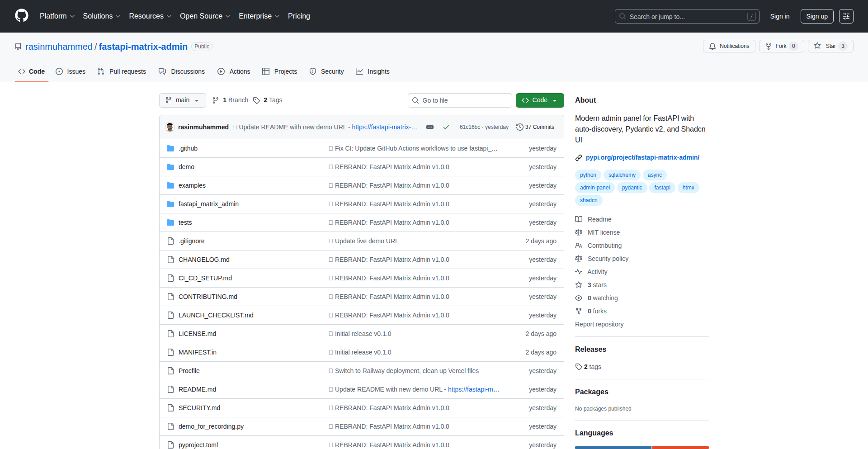Image resolution: width=868 pixels, height=449 pixels.
Task: Open the main branch dropdown
Action: pyautogui.click(x=182, y=100)
